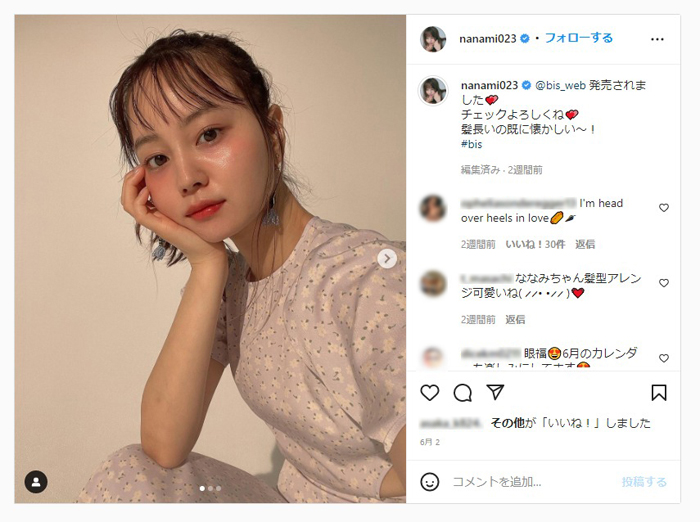Image resolution: width=700 pixels, height=522 pixels.
Task: Click フォローする to follow nanami023
Action: point(579,38)
